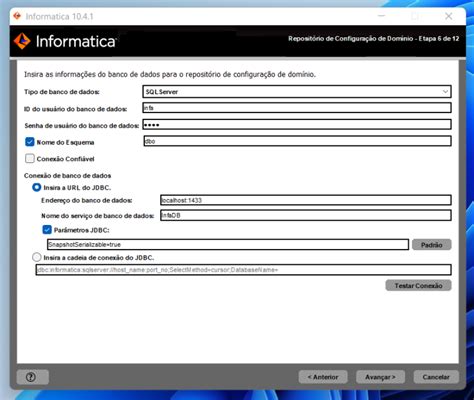Uncheck the Nome do Esquema checkbox
The width and height of the screenshot is (474, 400).
[30, 142]
